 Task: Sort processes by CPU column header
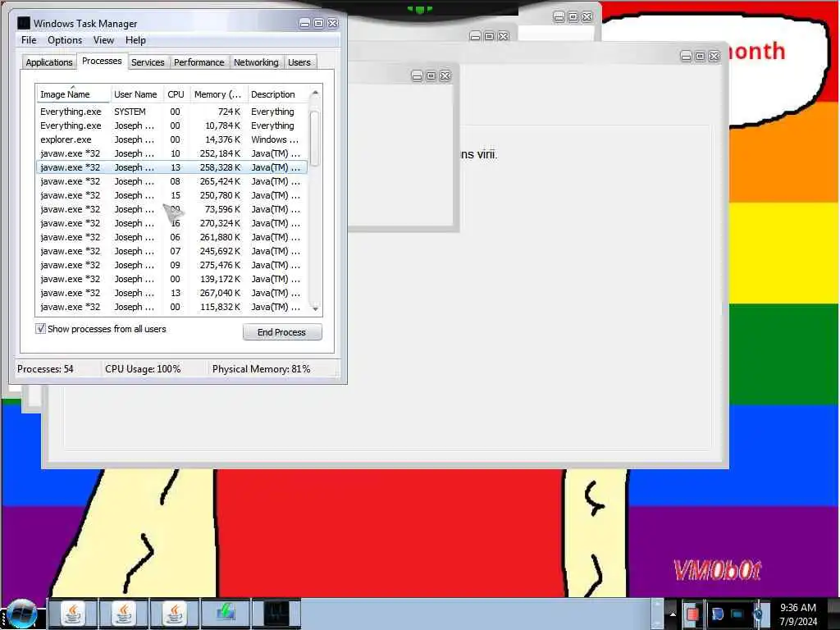click(x=176, y=94)
